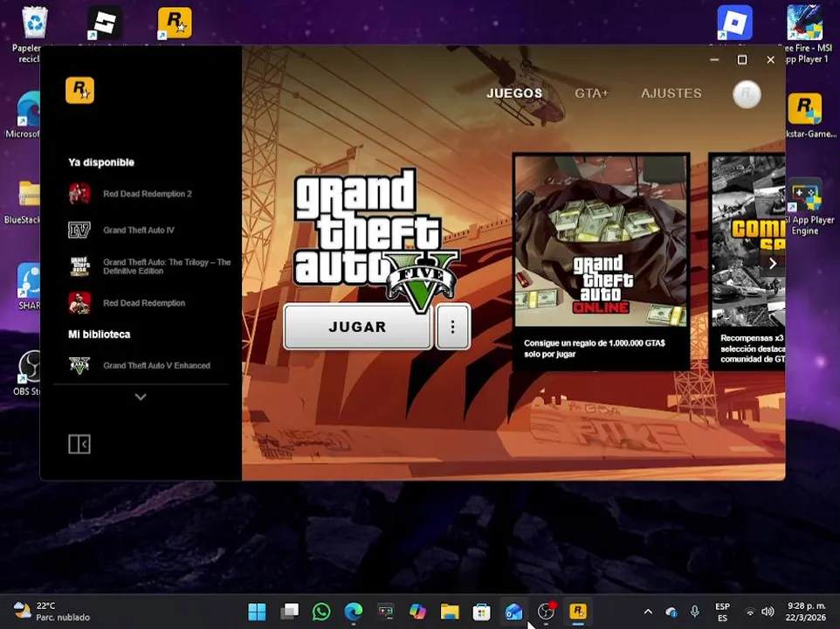Image resolution: width=840 pixels, height=629 pixels.
Task: Open the Wi-Fi network tray icon
Action: pos(751,612)
